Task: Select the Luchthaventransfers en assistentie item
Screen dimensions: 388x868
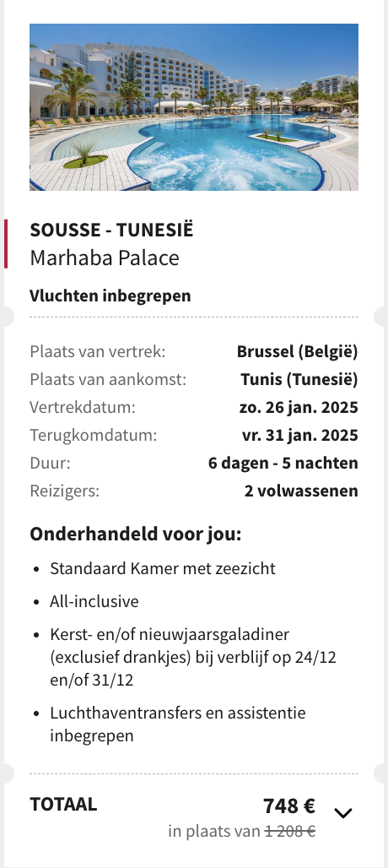Action: (177, 724)
